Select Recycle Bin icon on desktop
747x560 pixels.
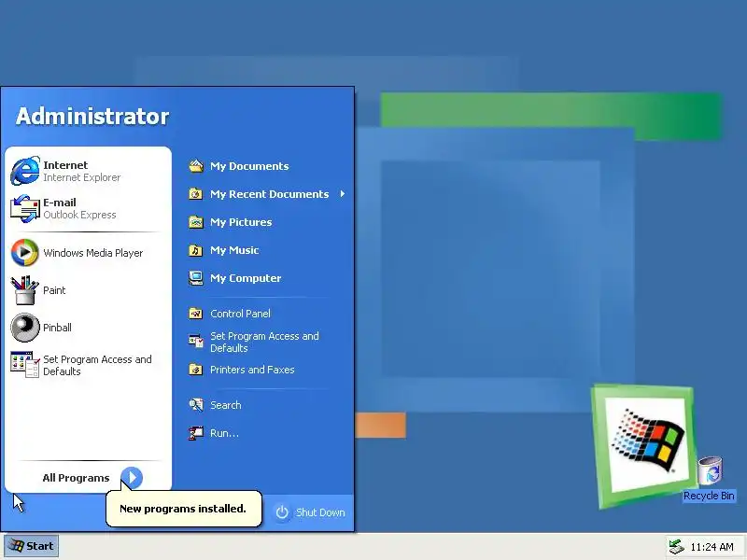point(711,470)
